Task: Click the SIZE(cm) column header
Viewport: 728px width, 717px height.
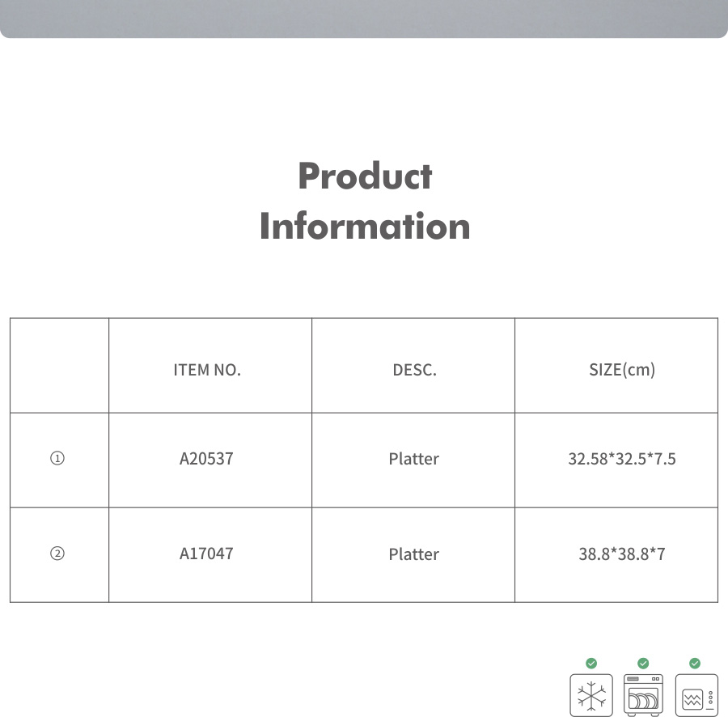Action: pyautogui.click(x=622, y=371)
